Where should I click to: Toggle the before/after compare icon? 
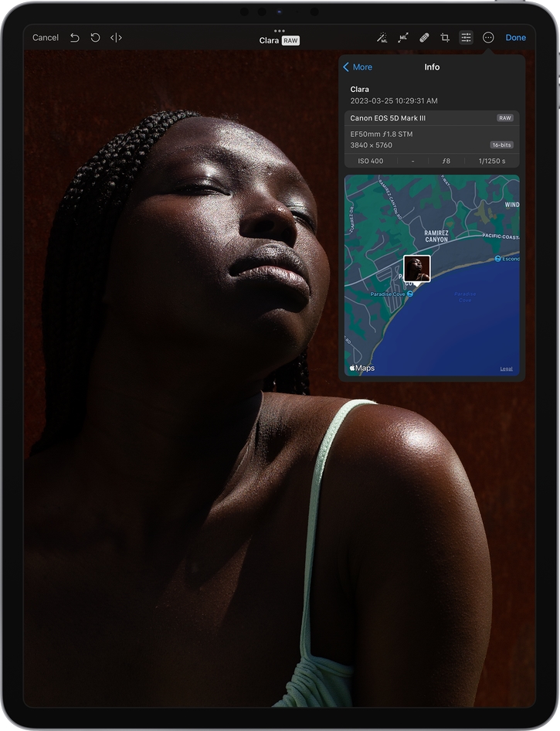[x=116, y=37]
